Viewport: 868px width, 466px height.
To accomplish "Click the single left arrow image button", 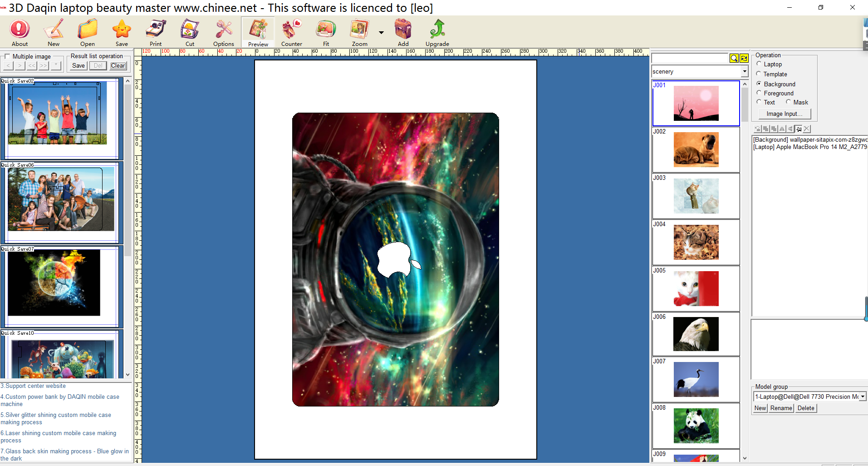I will (x=8, y=65).
